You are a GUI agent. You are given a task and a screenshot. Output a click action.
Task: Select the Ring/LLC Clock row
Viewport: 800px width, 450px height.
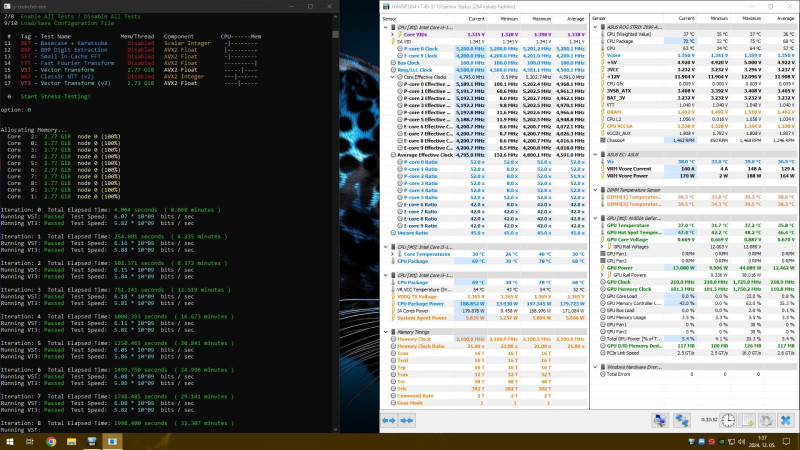[x=485, y=70]
